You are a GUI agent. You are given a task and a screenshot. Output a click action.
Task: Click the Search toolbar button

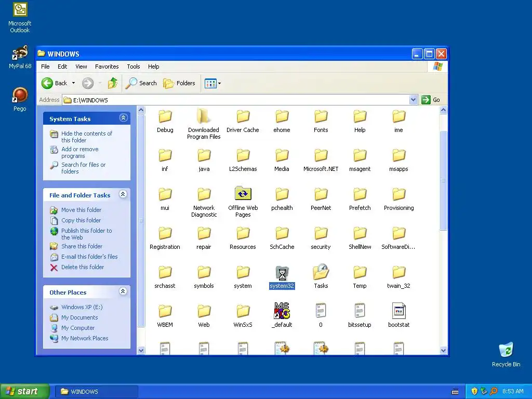141,83
